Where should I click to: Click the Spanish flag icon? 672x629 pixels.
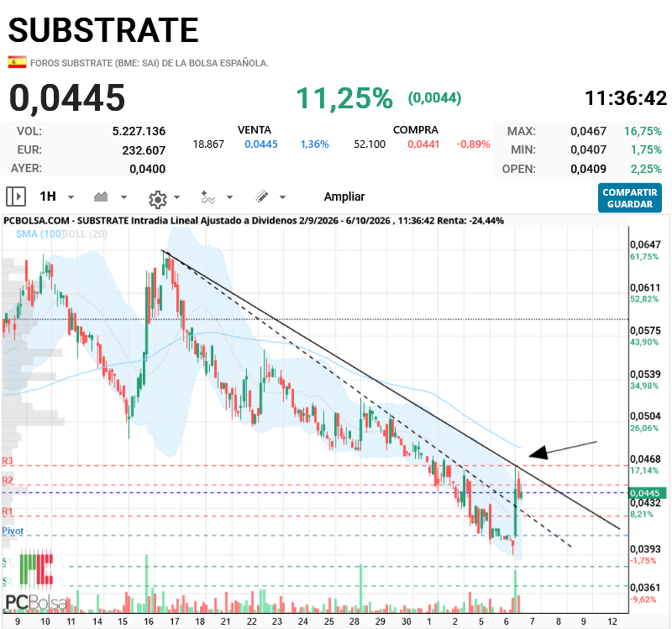point(17,62)
